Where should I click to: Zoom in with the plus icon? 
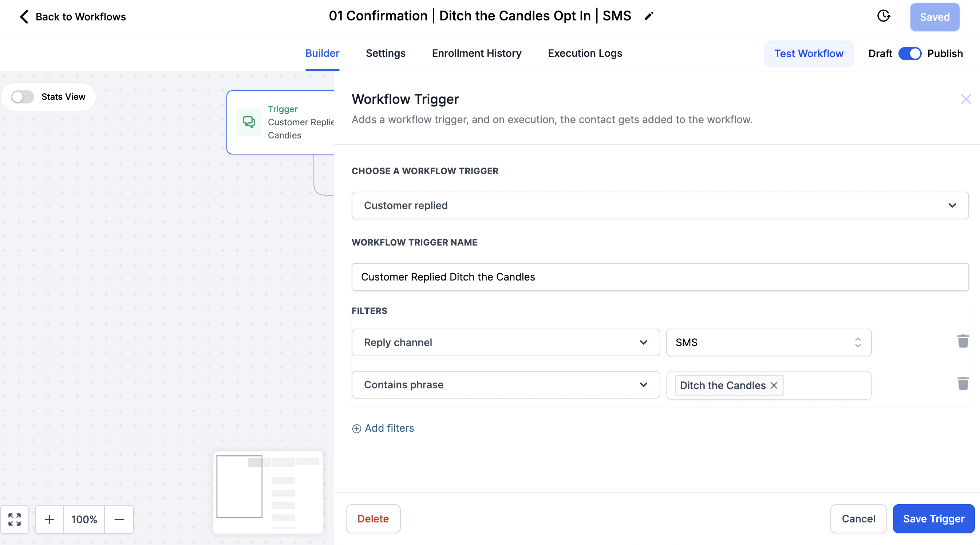[50, 519]
